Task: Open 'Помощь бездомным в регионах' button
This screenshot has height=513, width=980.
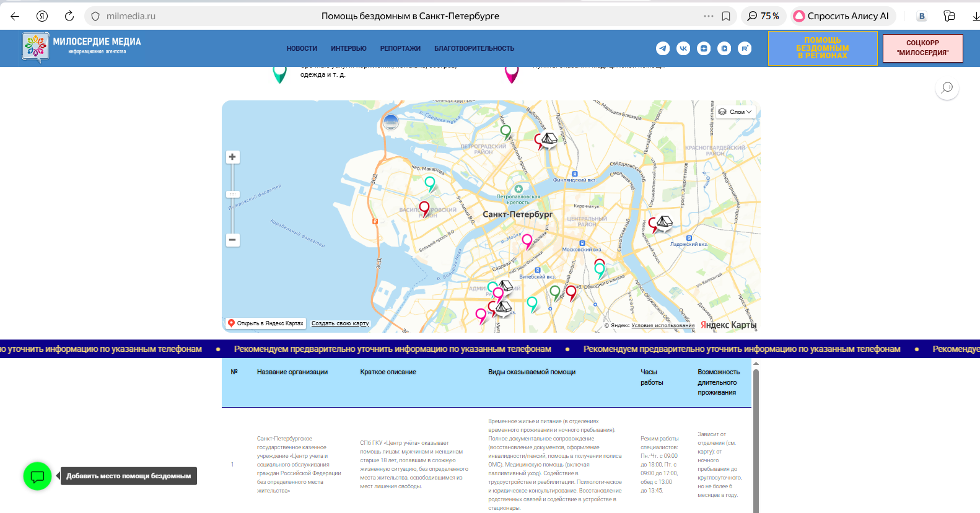Action: coord(823,48)
